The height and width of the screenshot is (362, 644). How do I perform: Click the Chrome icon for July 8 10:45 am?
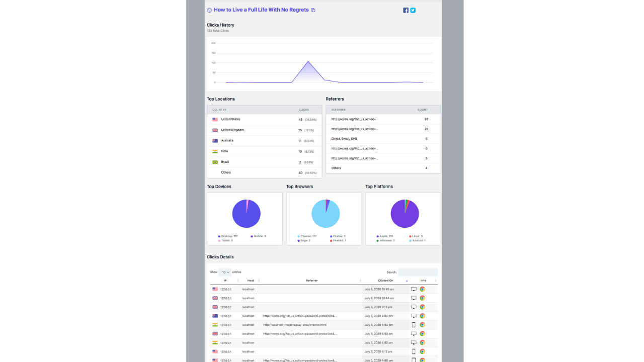423,289
